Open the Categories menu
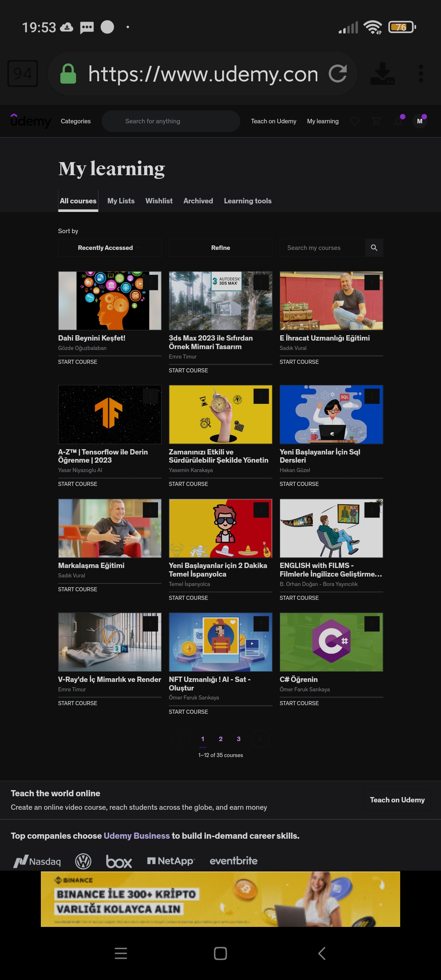 click(x=76, y=121)
